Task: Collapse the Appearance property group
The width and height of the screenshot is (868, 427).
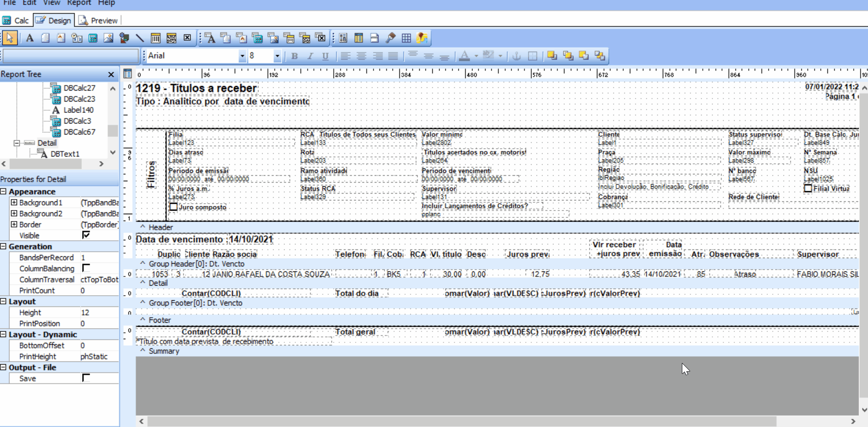Action: 3,191
